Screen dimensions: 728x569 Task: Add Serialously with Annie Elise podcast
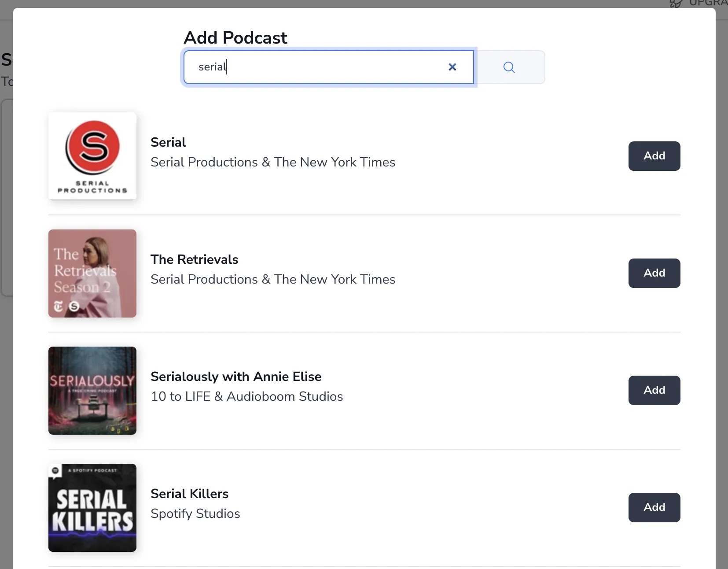tap(654, 390)
